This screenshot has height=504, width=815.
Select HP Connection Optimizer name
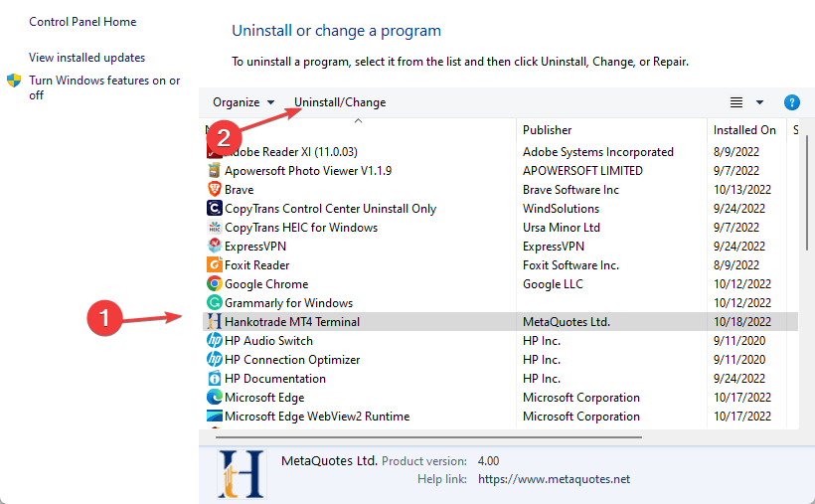(292, 360)
